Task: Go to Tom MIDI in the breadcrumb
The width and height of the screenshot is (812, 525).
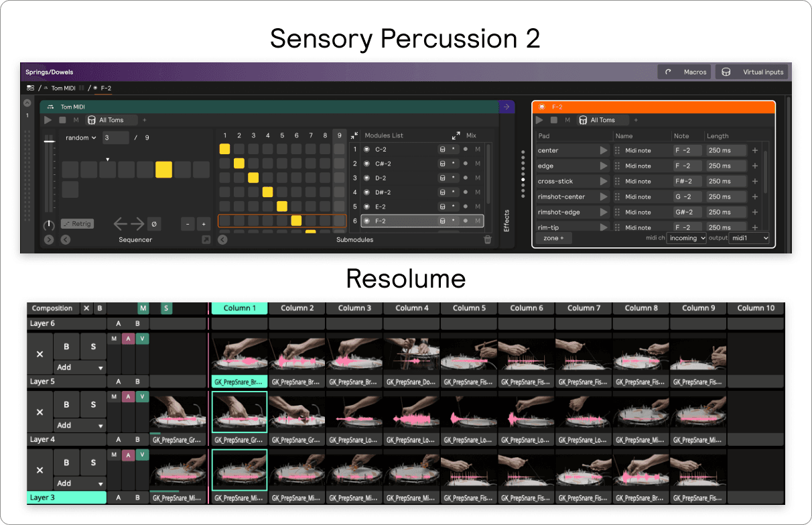Action: coord(64,88)
